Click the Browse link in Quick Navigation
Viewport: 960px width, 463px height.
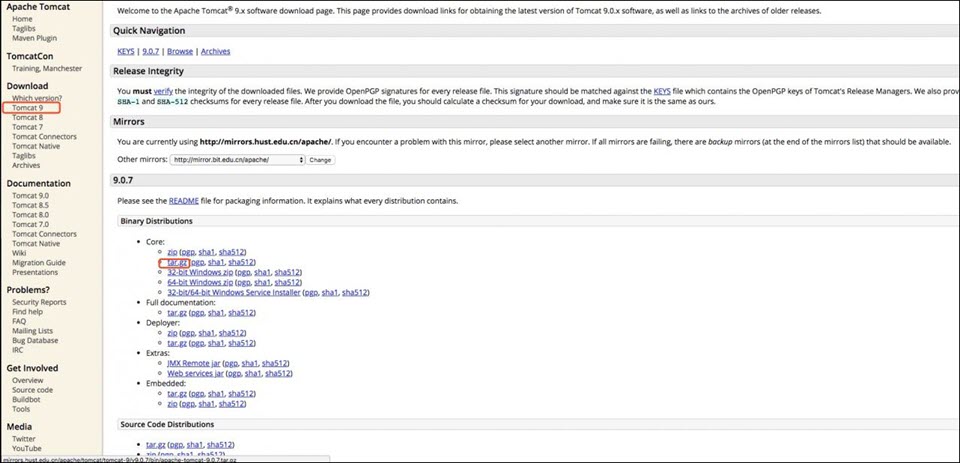tap(180, 51)
